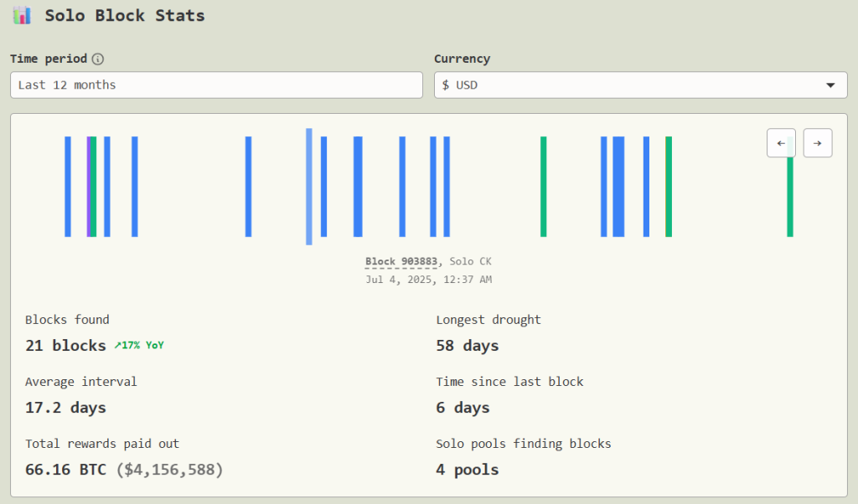Select the leftmost blue bar in timeline

(x=68, y=186)
